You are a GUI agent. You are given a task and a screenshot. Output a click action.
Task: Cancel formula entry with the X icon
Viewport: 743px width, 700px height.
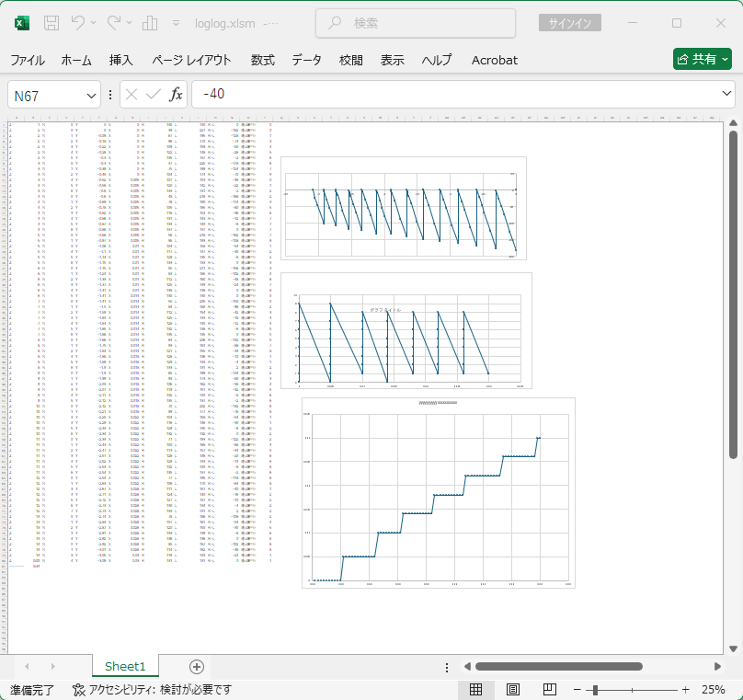tap(131, 95)
